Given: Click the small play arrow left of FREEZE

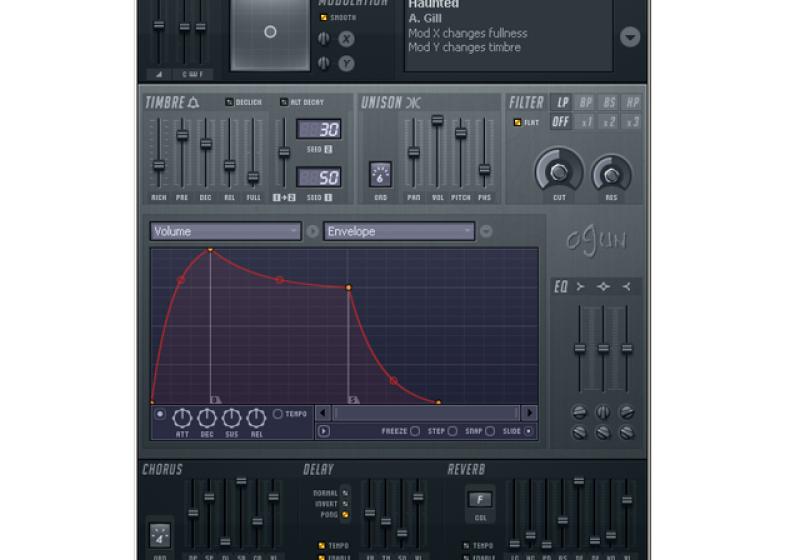Looking at the screenshot, I should [x=323, y=431].
